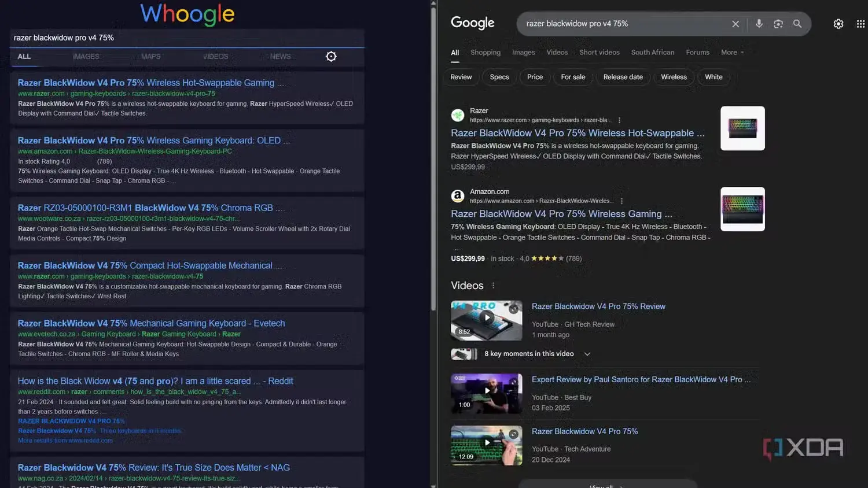This screenshot has height=488, width=868.
Task: Open Reddit Black Widow v4 thread link
Action: click(155, 381)
